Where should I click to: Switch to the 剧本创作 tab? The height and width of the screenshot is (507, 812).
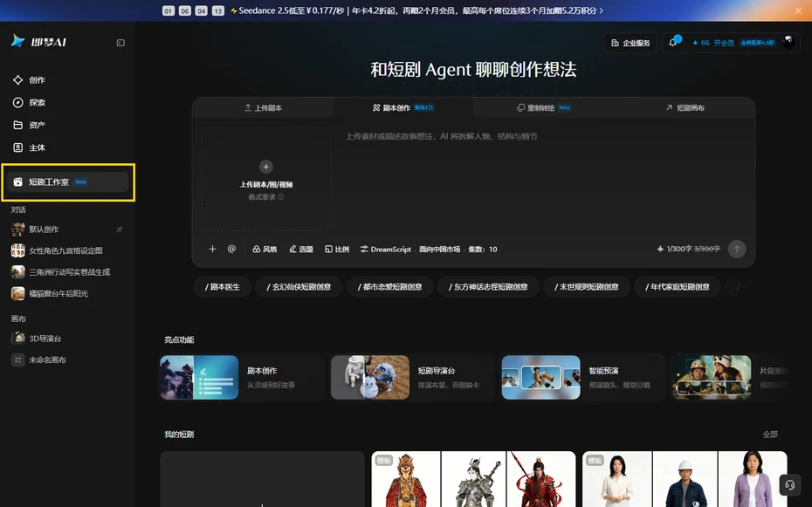(403, 107)
